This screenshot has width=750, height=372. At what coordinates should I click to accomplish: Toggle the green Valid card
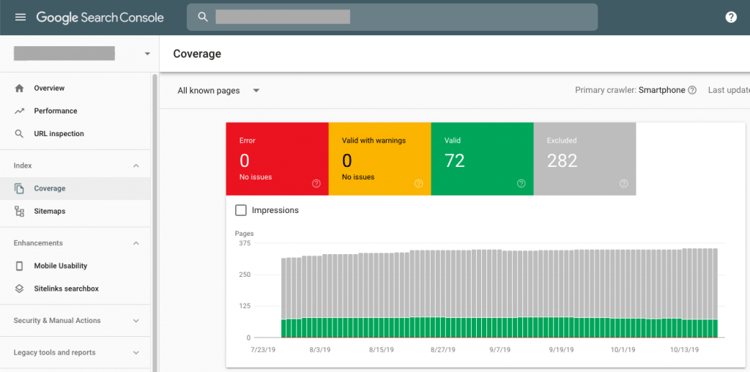coord(482,159)
